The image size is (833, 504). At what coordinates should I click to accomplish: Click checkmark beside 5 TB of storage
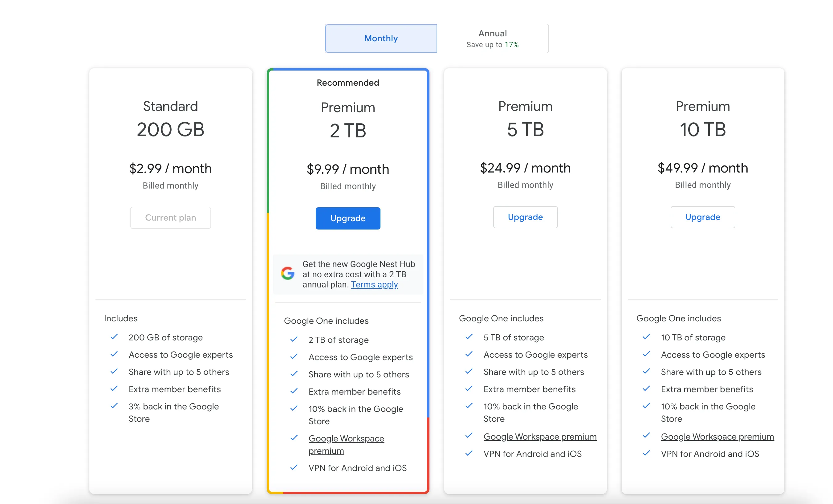point(469,337)
